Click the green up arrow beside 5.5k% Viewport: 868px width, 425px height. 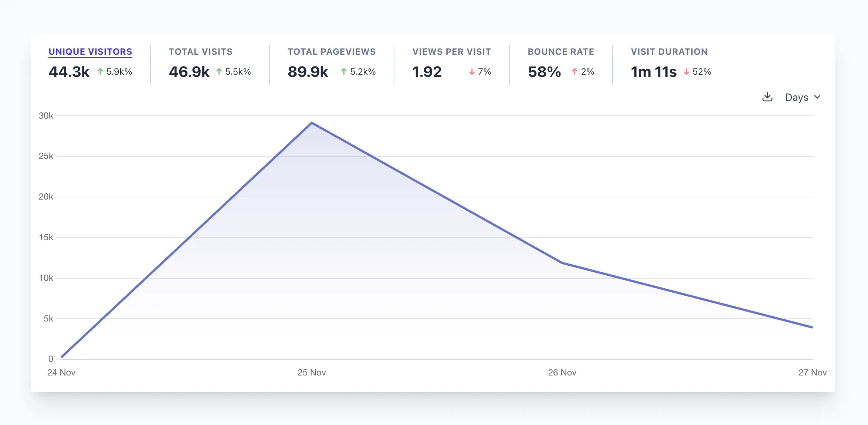219,72
